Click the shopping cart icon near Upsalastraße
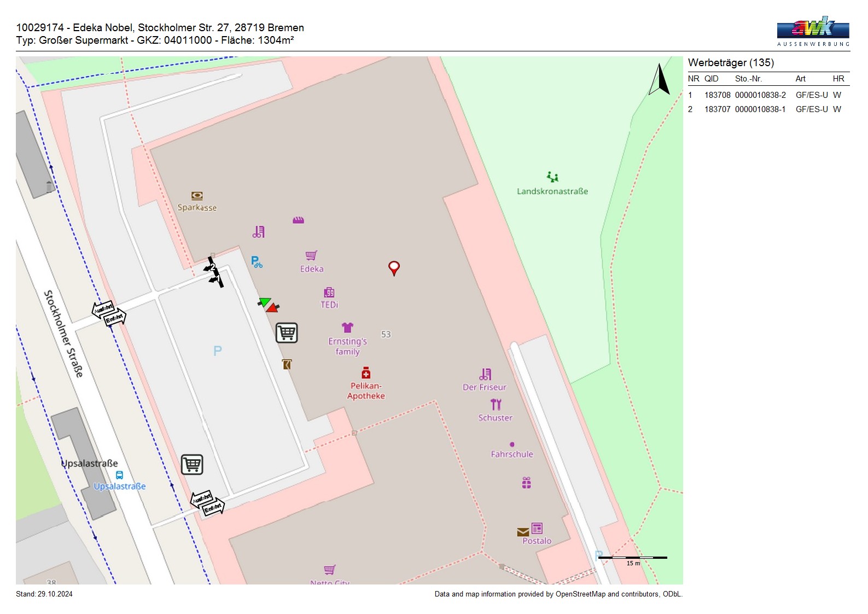The width and height of the screenshot is (868, 614). [192, 464]
